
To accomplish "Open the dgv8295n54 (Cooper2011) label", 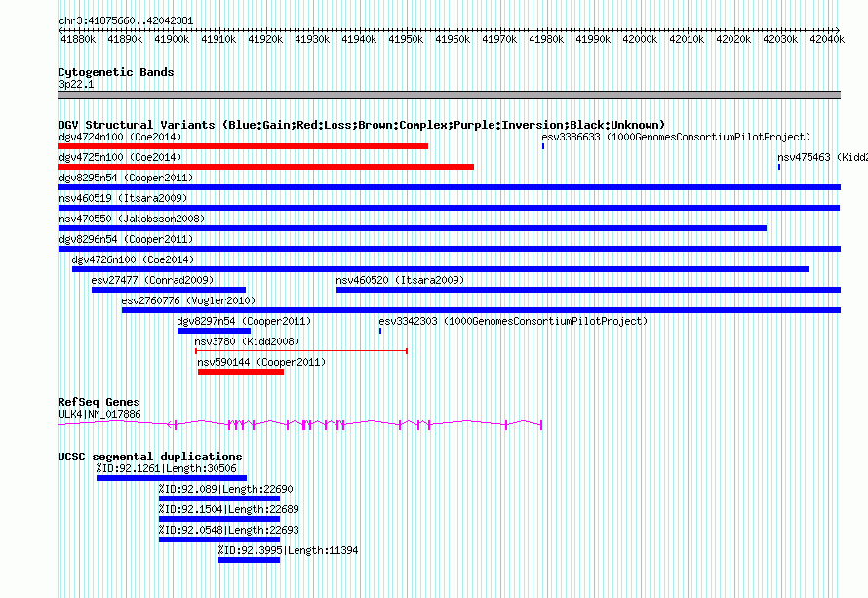I will (x=126, y=178).
